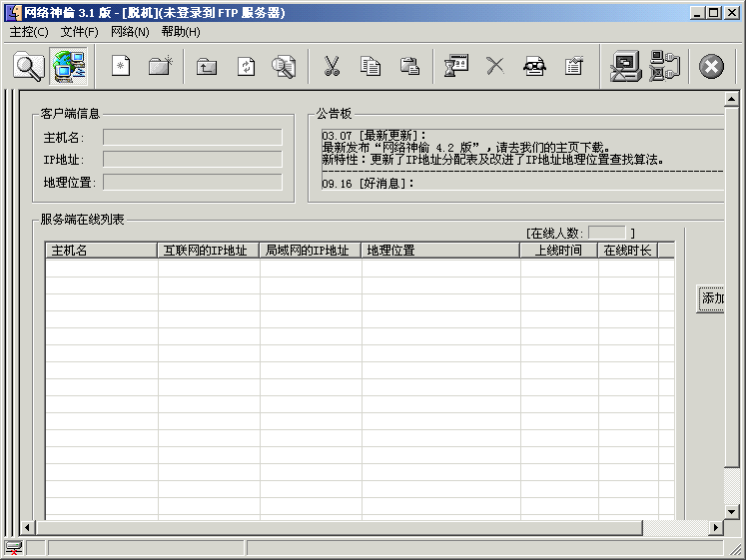
Task: Click the 地理位置 column header
Action: 440,251
